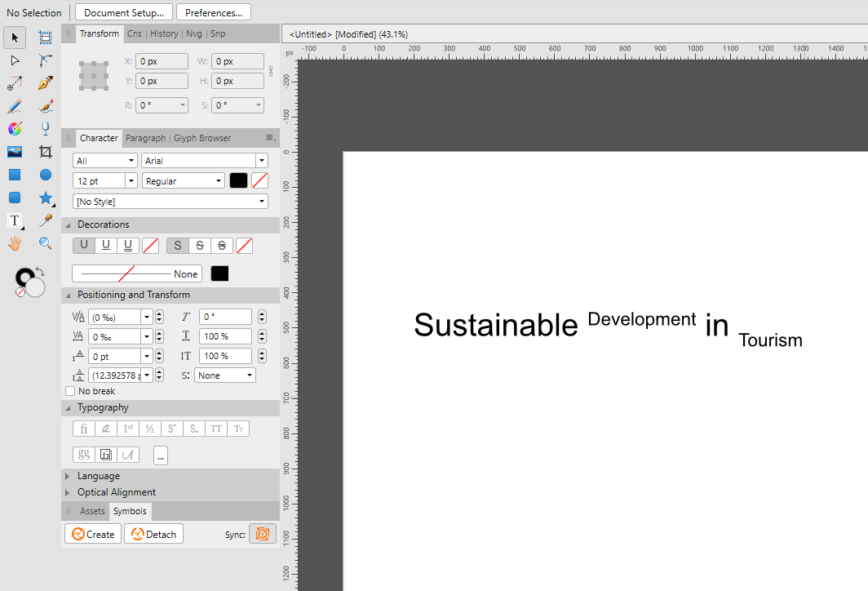868x591 pixels.
Task: Select the View hand tool
Action: [15, 243]
